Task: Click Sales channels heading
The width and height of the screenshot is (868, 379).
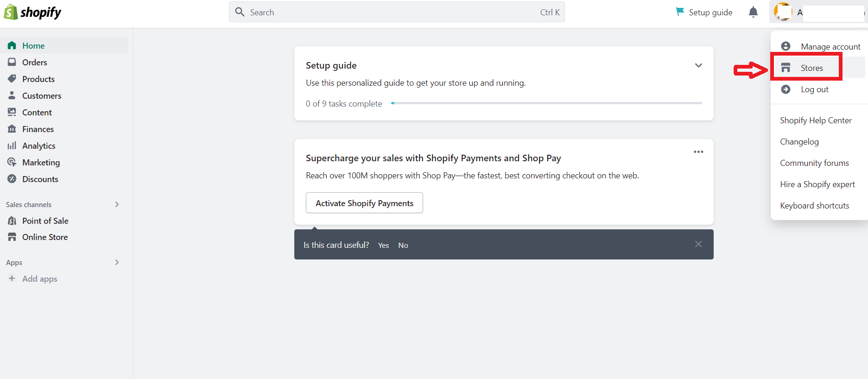Action: tap(29, 204)
